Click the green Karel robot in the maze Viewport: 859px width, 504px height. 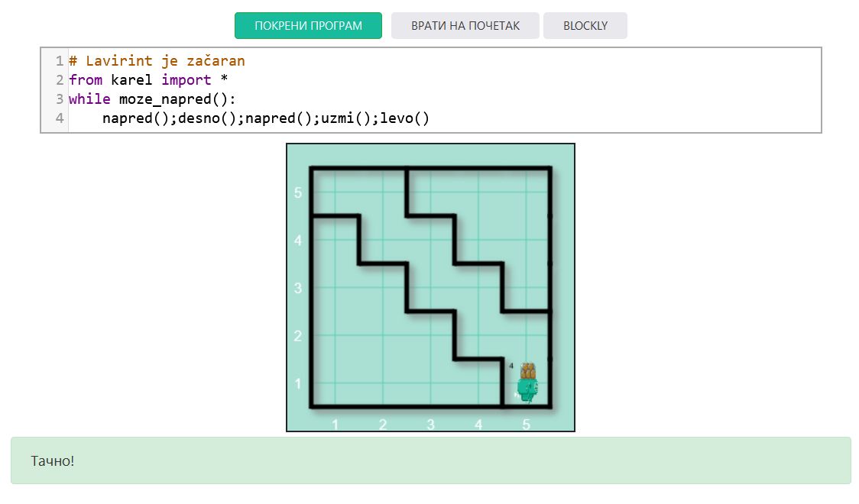[527, 389]
